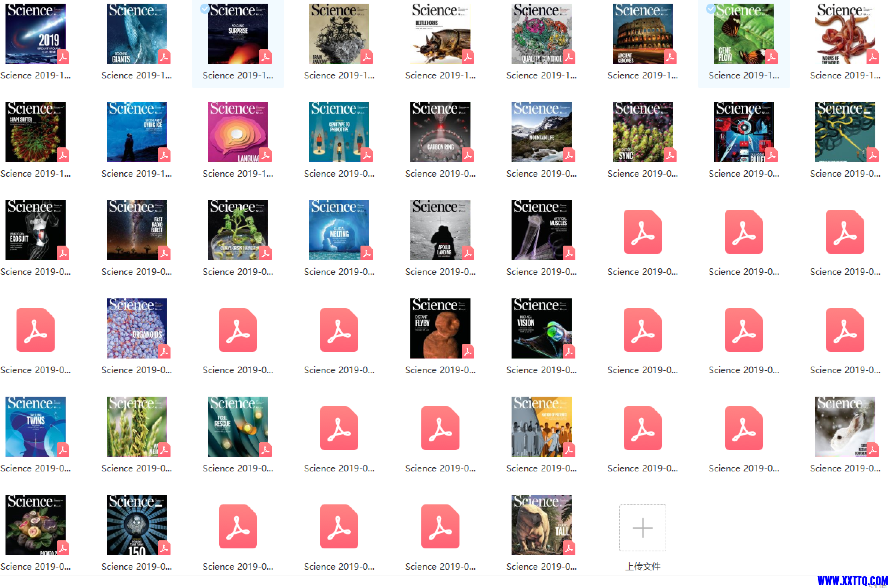Select the Genotype to Phenotype cover
The image size is (890, 588).
click(x=339, y=132)
